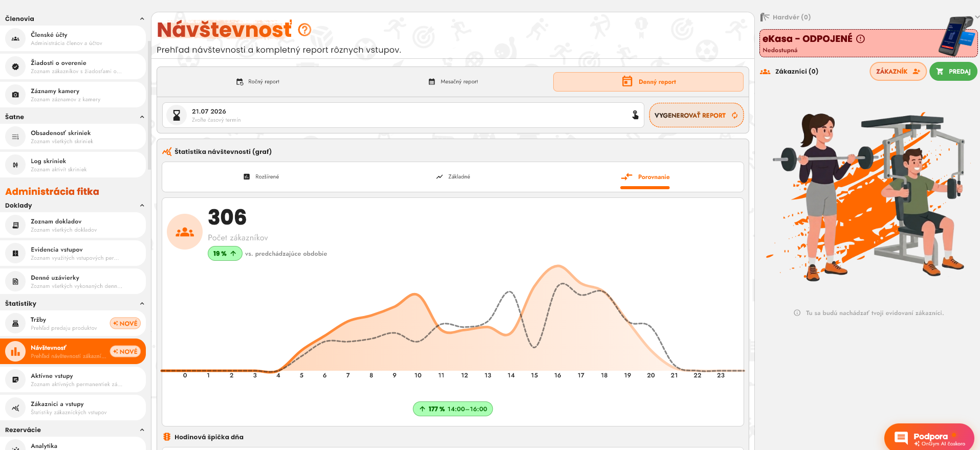Open the Denné uzávierky sidebar icon
This screenshot has width=980, height=450.
[15, 281]
